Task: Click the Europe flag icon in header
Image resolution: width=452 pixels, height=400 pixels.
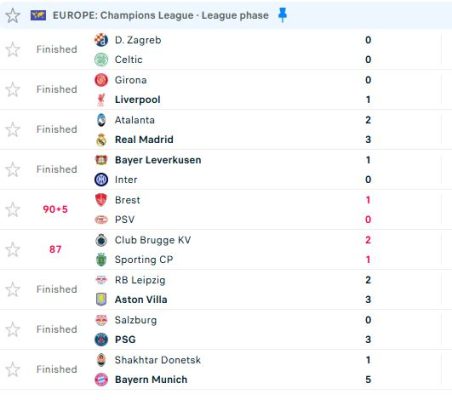Action: [38, 15]
